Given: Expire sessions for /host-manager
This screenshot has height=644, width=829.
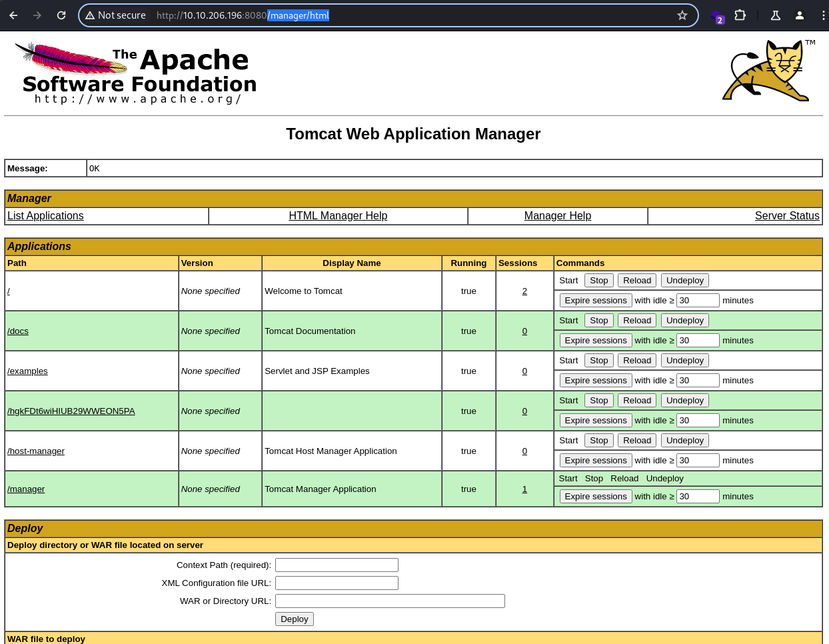Looking at the screenshot, I should click(596, 461).
